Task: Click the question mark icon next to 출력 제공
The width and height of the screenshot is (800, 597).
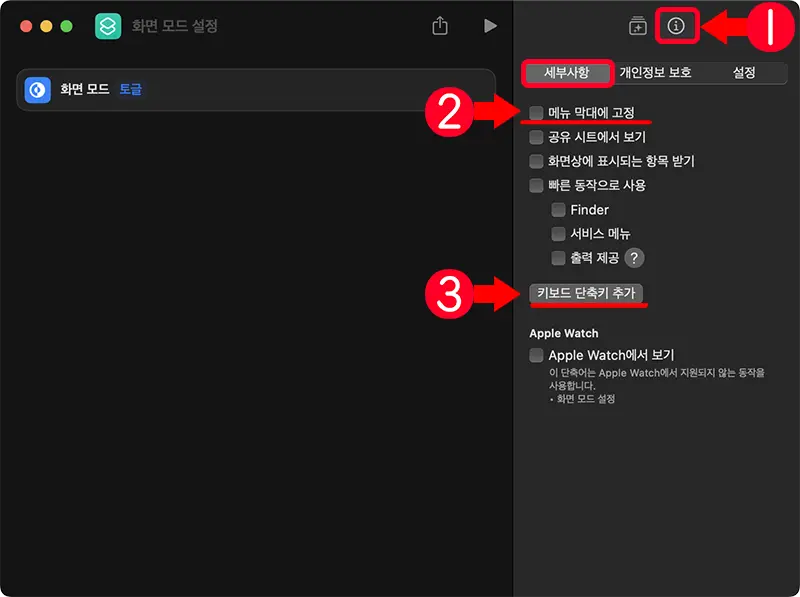Action: (x=634, y=257)
